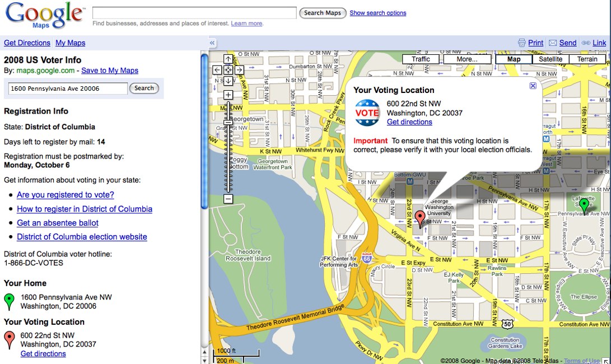This screenshot has height=364, width=611.
Task: Click the sidebar scrollbar down arrow
Action: coord(204,360)
